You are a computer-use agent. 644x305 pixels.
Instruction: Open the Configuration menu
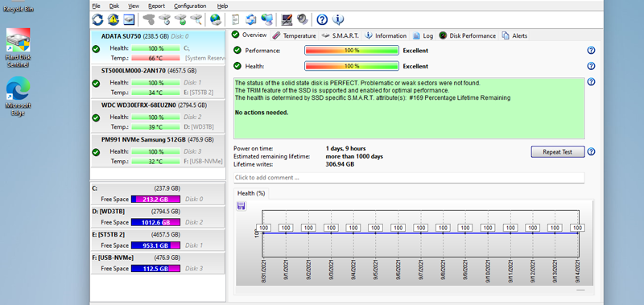190,6
